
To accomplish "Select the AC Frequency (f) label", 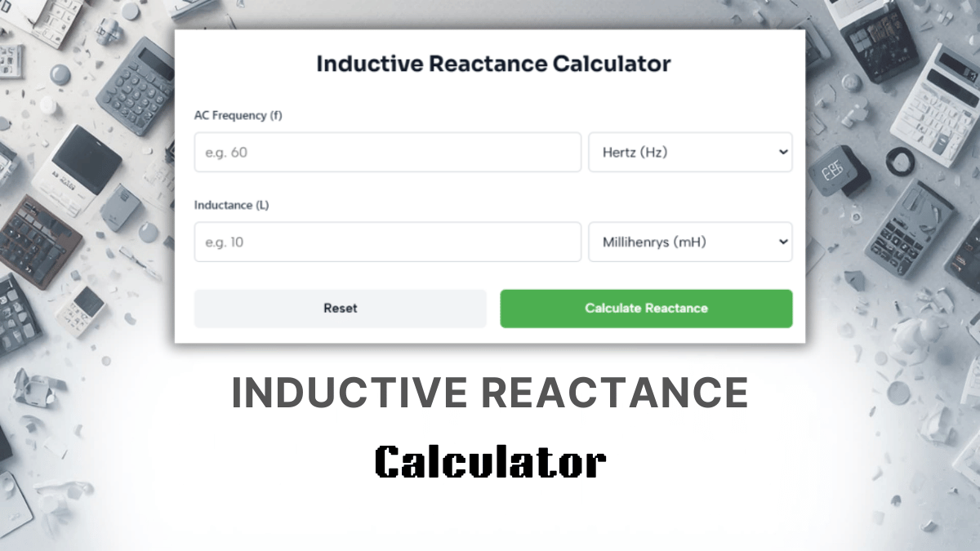I will coord(238,115).
